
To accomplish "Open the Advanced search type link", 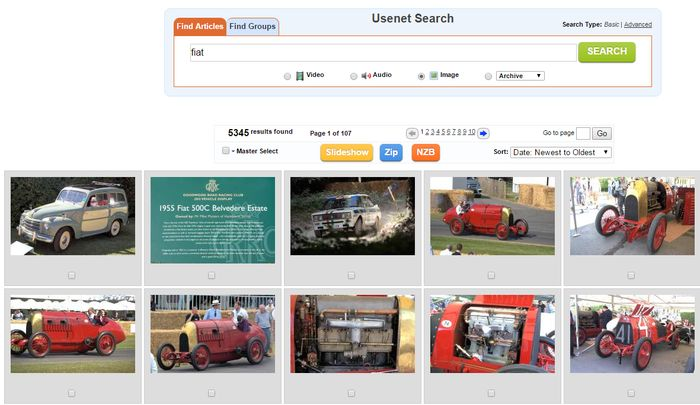I will [x=638, y=24].
